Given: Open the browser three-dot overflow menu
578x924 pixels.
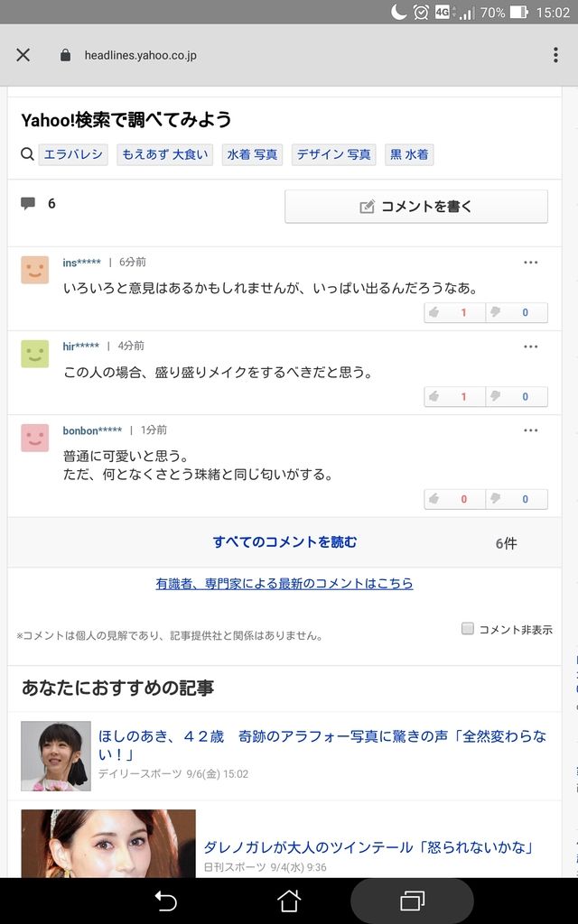Looking at the screenshot, I should pyautogui.click(x=555, y=55).
